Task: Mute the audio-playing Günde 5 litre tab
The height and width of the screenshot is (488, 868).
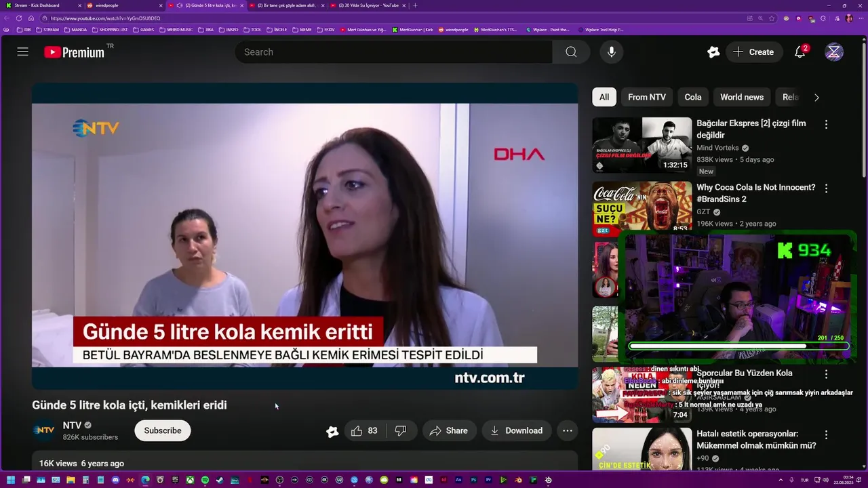Action: [x=180, y=5]
